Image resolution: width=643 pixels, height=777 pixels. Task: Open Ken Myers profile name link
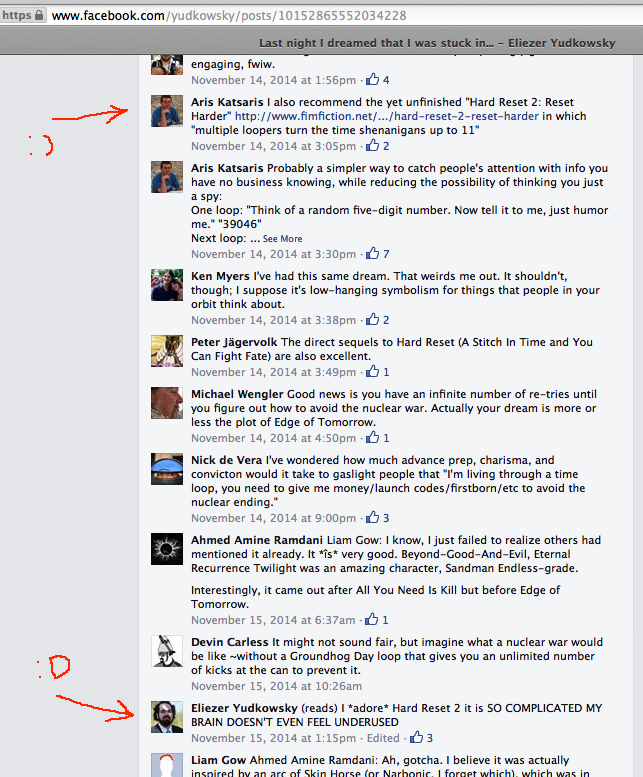pos(220,276)
